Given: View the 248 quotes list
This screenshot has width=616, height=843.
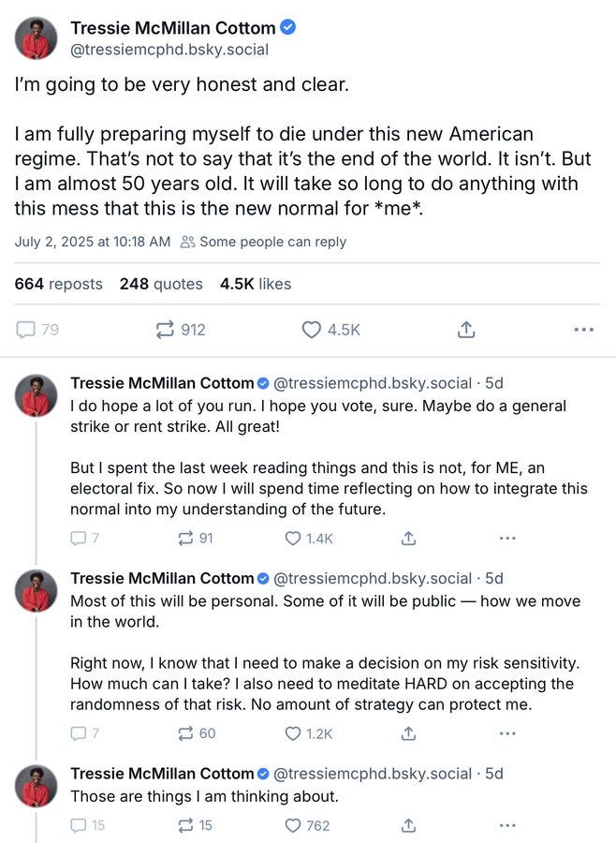Looking at the screenshot, I should tap(161, 284).
